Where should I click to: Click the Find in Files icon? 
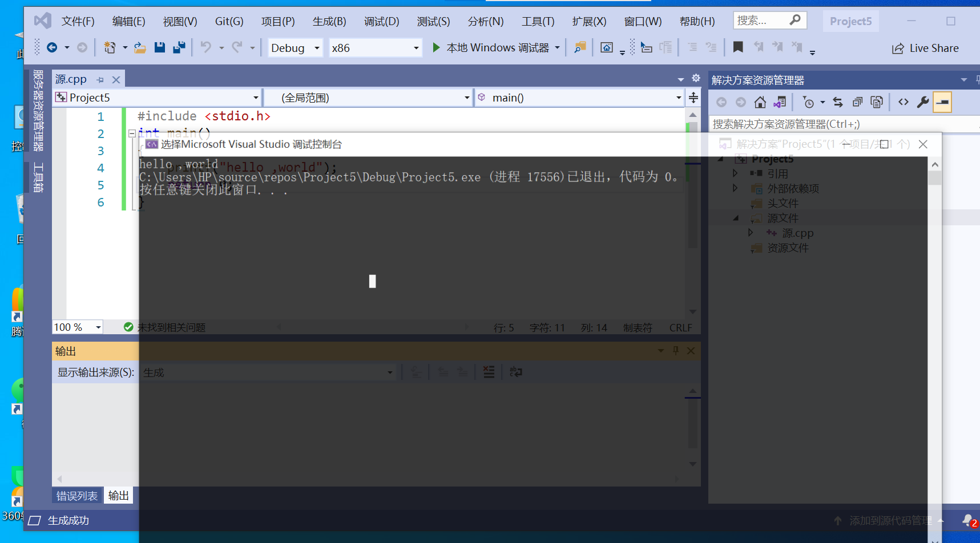pos(580,48)
